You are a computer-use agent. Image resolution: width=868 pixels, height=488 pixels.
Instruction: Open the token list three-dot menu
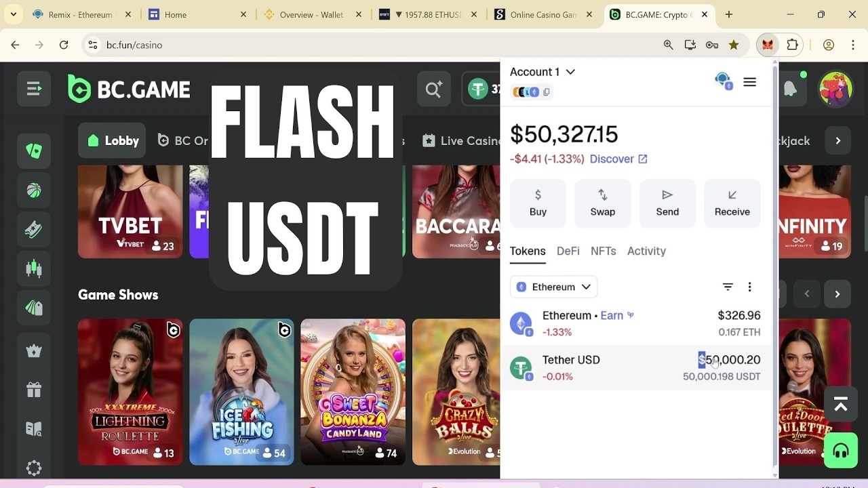tap(749, 287)
